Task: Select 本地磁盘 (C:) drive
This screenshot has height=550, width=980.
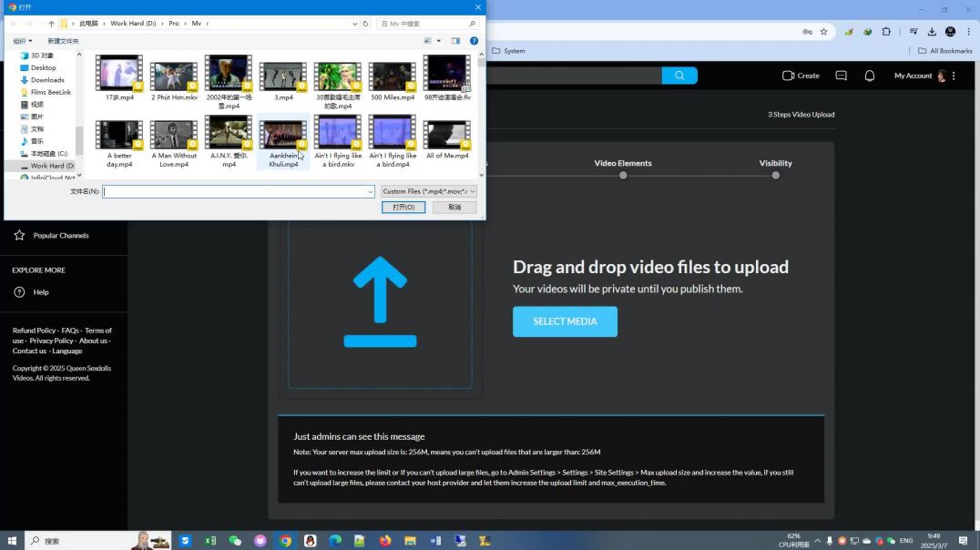Action: (x=49, y=153)
